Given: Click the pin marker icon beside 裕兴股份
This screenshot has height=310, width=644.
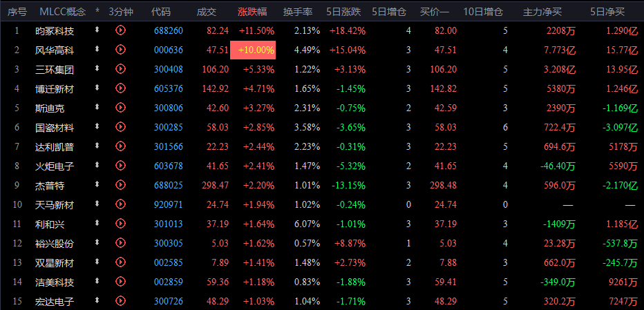Looking at the screenshot, I should pyautogui.click(x=97, y=242).
